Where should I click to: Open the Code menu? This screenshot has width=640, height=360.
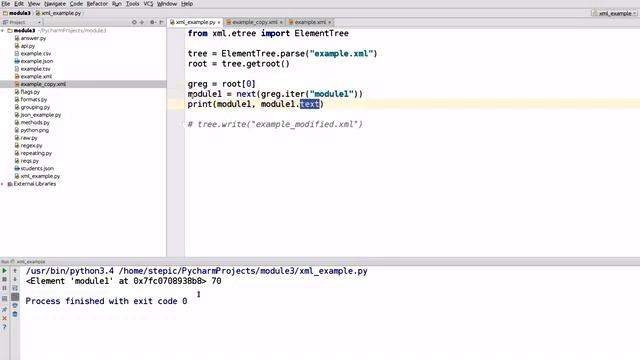[x=76, y=4]
